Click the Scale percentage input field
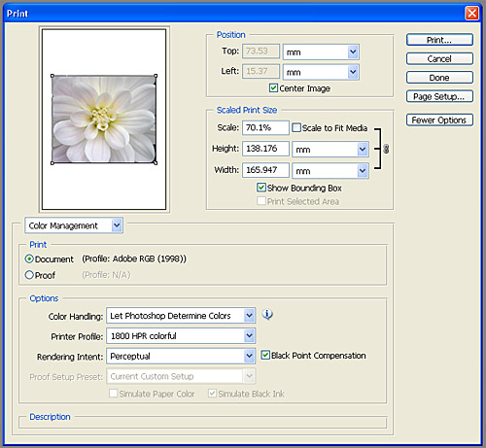The image size is (486, 448). [265, 127]
